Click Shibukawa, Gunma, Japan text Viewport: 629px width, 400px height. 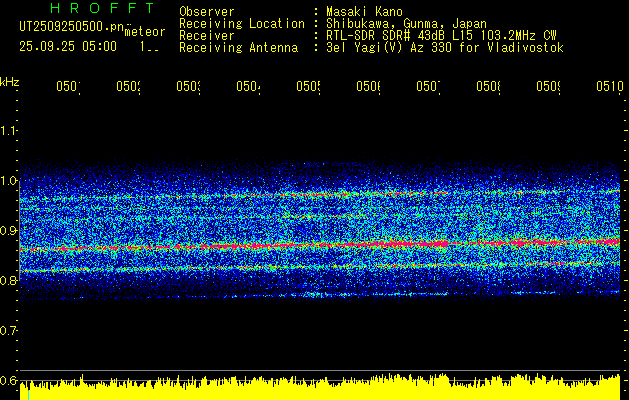click(x=406, y=24)
